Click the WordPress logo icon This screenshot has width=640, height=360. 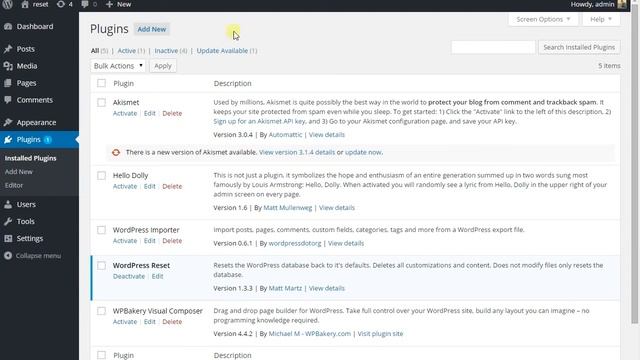[x=7, y=4]
